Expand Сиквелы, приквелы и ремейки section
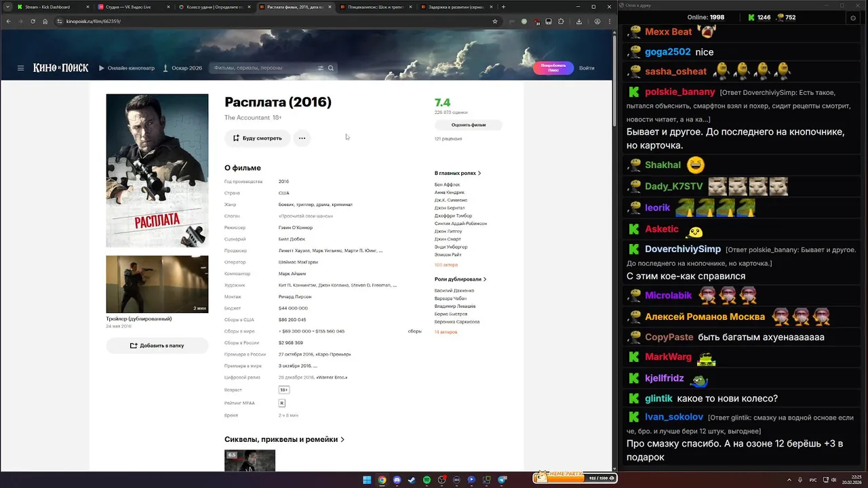 click(x=284, y=439)
